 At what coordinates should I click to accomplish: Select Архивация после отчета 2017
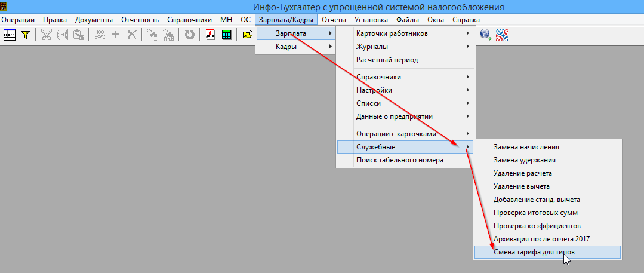pos(547,240)
